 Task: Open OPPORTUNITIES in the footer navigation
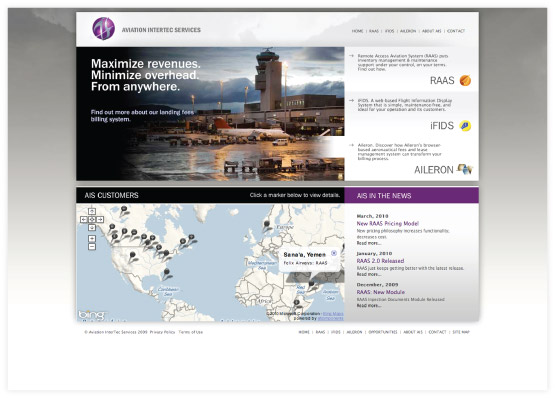click(383, 332)
